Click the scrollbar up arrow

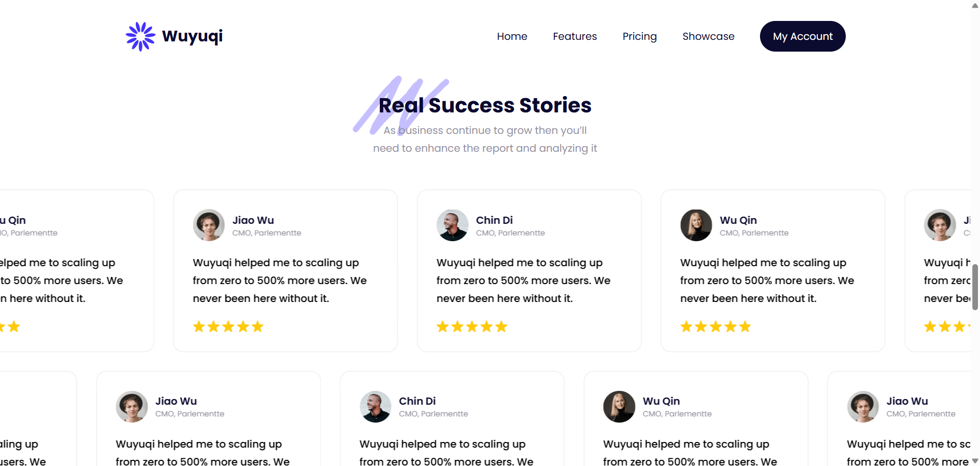(x=975, y=6)
